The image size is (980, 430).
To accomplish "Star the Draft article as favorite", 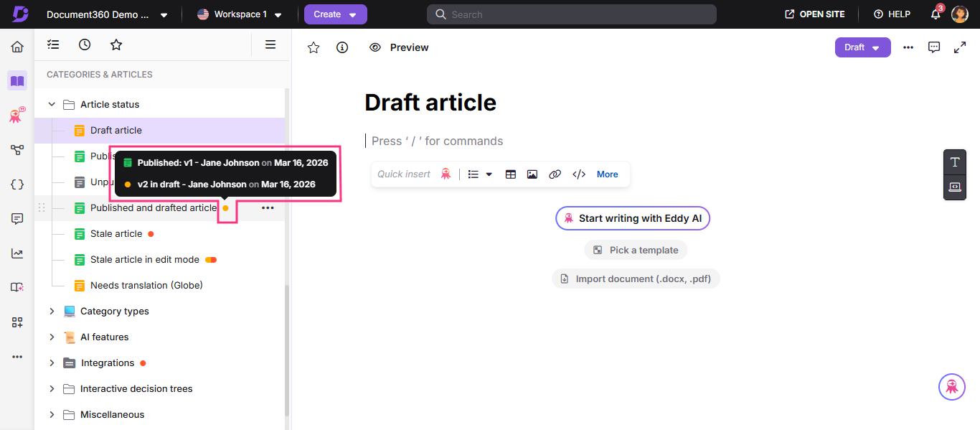I will pos(313,47).
